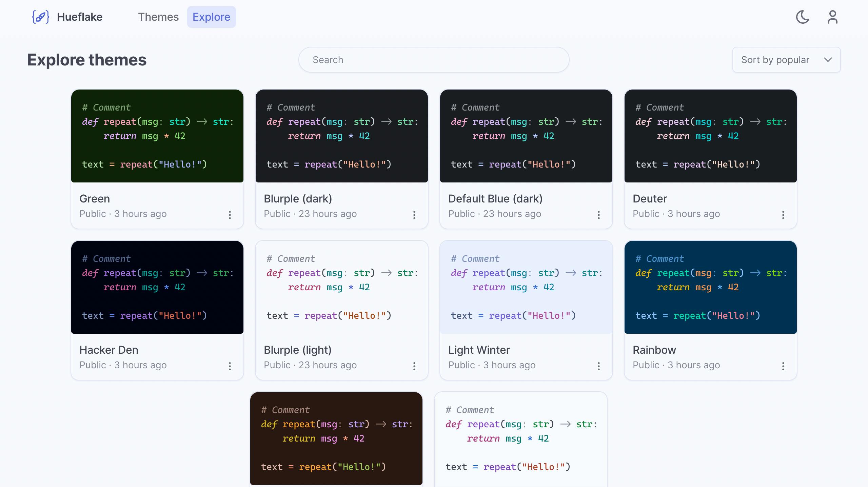Image resolution: width=868 pixels, height=487 pixels.
Task: Click the Rainbow theme title
Action: tap(654, 350)
